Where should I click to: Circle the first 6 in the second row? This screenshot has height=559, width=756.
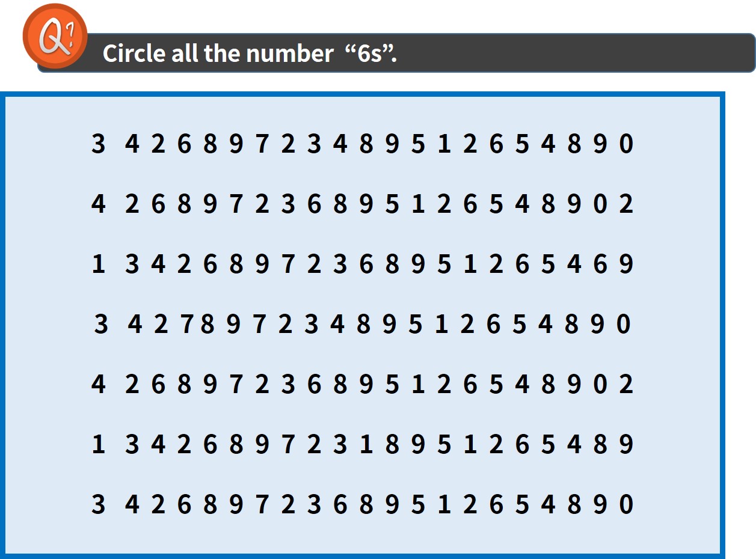[158, 204]
